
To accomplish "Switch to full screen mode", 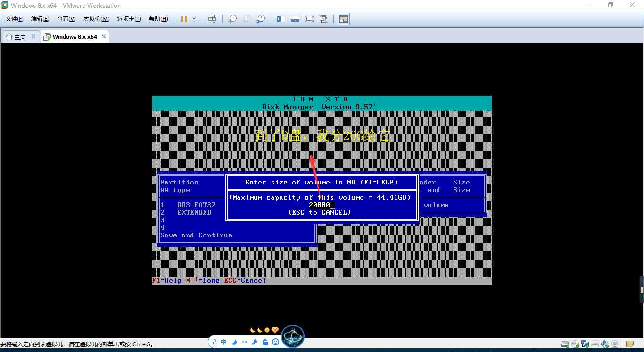I will [309, 19].
